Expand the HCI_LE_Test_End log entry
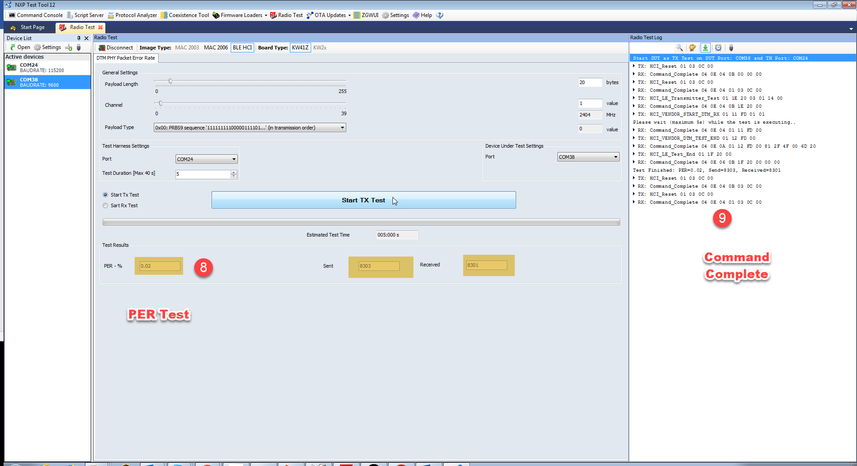The width and height of the screenshot is (857, 466). coord(634,154)
